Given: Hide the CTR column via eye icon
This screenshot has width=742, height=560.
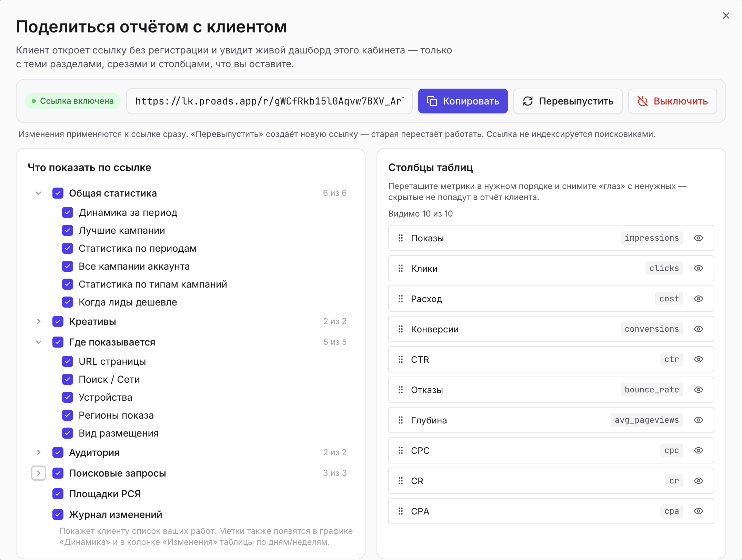Looking at the screenshot, I should pos(699,359).
